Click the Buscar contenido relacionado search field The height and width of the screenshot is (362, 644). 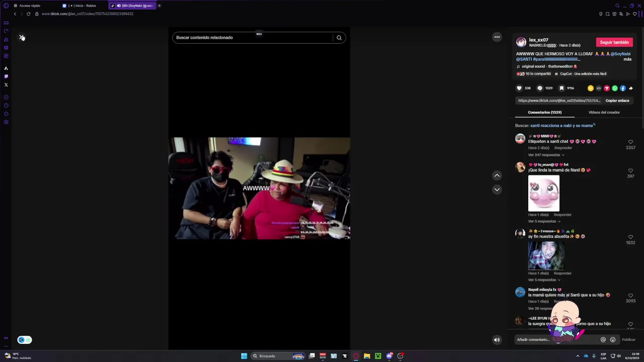pyautogui.click(x=253, y=38)
